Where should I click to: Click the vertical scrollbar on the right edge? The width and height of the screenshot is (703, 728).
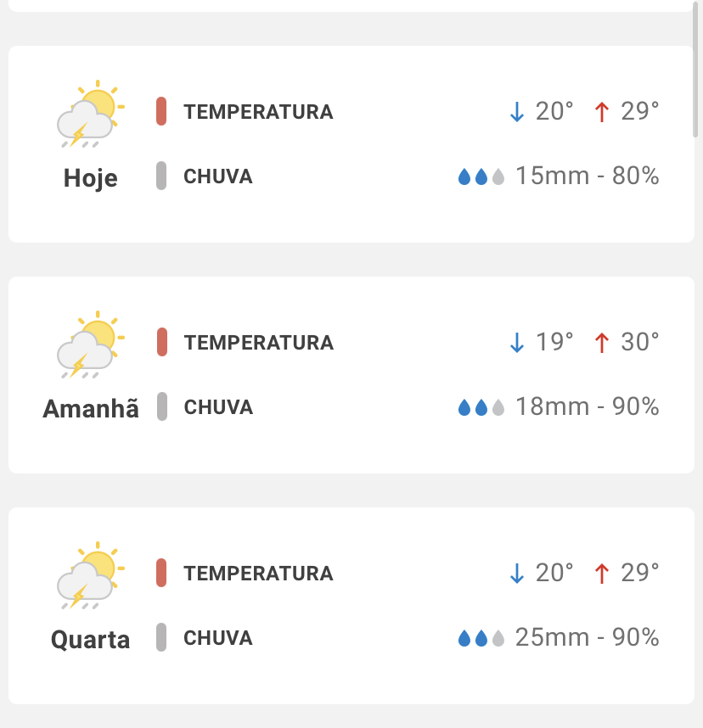[696, 76]
